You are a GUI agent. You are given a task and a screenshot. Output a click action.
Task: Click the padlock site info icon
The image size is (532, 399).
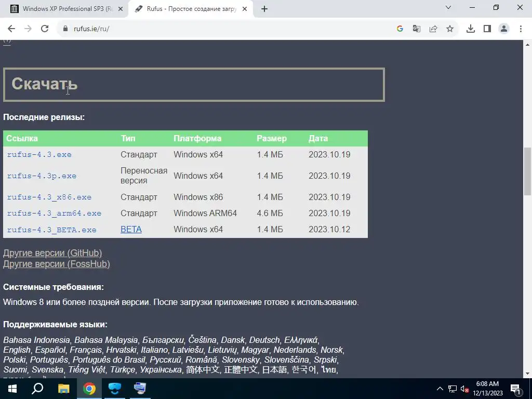click(x=65, y=29)
